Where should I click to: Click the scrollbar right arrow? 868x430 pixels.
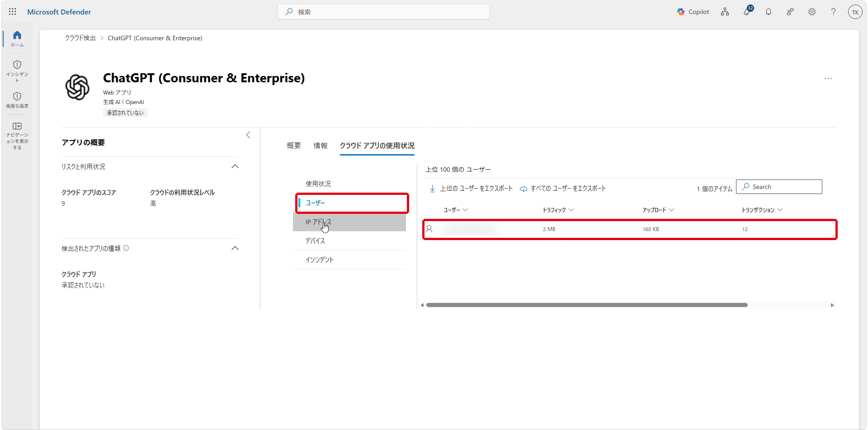pos(832,305)
